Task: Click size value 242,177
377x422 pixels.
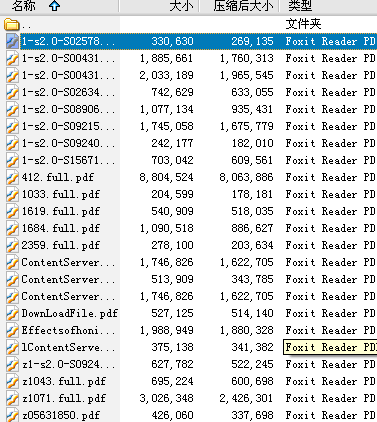Action: (x=172, y=143)
